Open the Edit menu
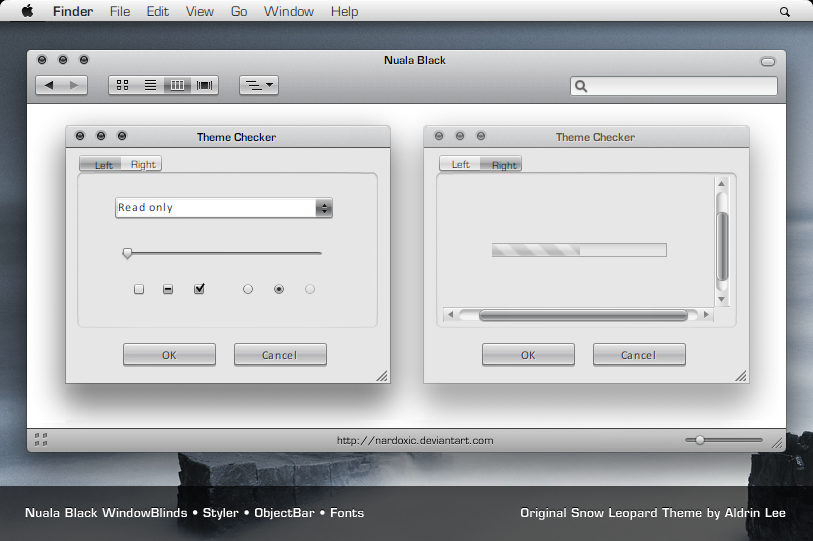Screen dimensions: 813x541 click(158, 11)
